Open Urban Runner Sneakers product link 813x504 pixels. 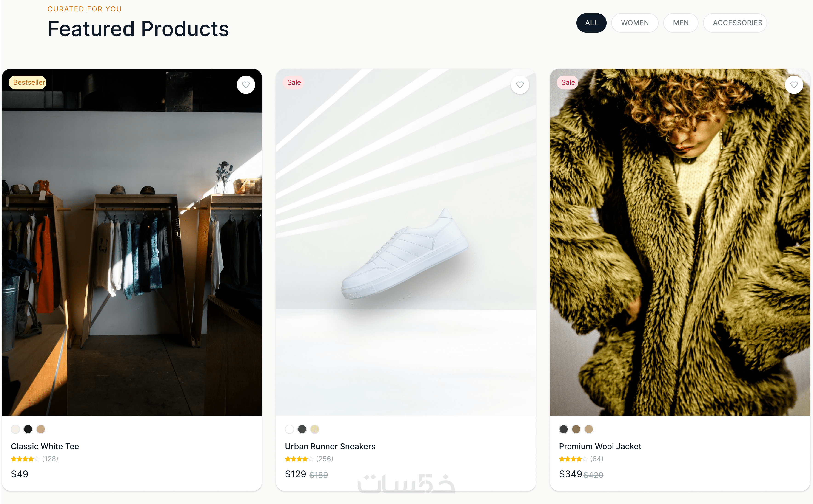pos(330,446)
